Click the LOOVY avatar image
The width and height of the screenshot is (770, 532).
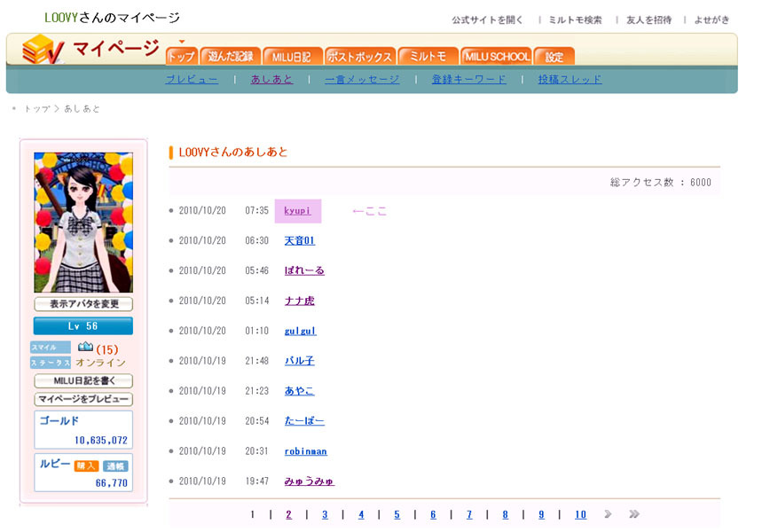(83, 223)
